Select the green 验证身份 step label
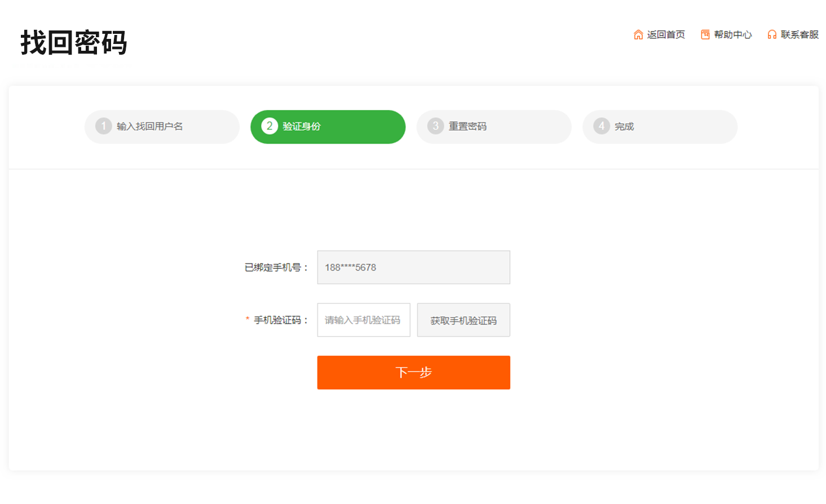The width and height of the screenshot is (826, 504). [x=302, y=126]
